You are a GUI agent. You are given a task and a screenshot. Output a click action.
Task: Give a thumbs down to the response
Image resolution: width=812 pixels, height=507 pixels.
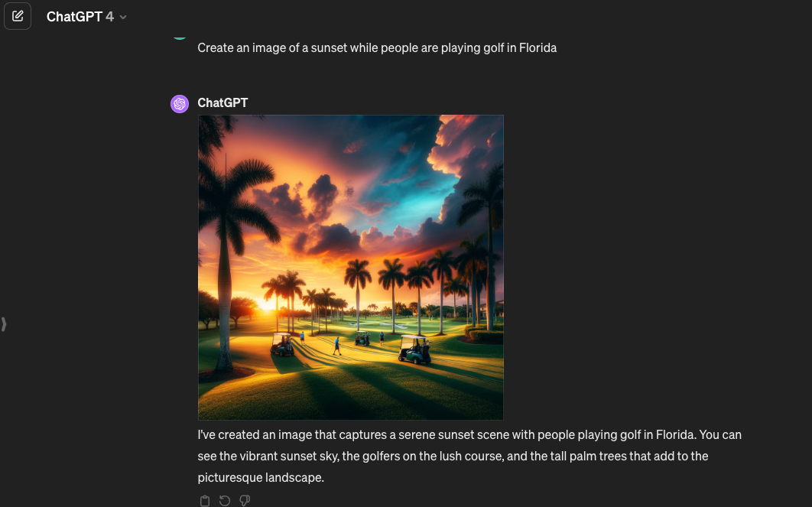click(x=245, y=501)
